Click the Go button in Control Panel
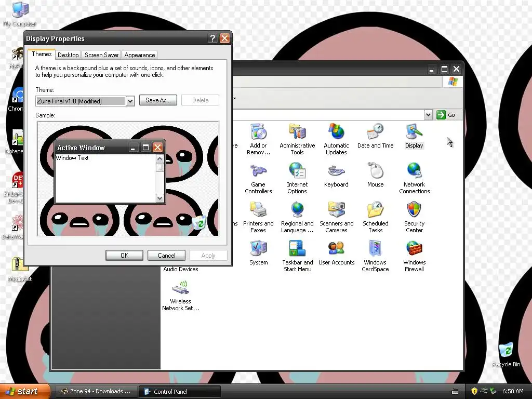This screenshot has width=532, height=399. coord(446,115)
